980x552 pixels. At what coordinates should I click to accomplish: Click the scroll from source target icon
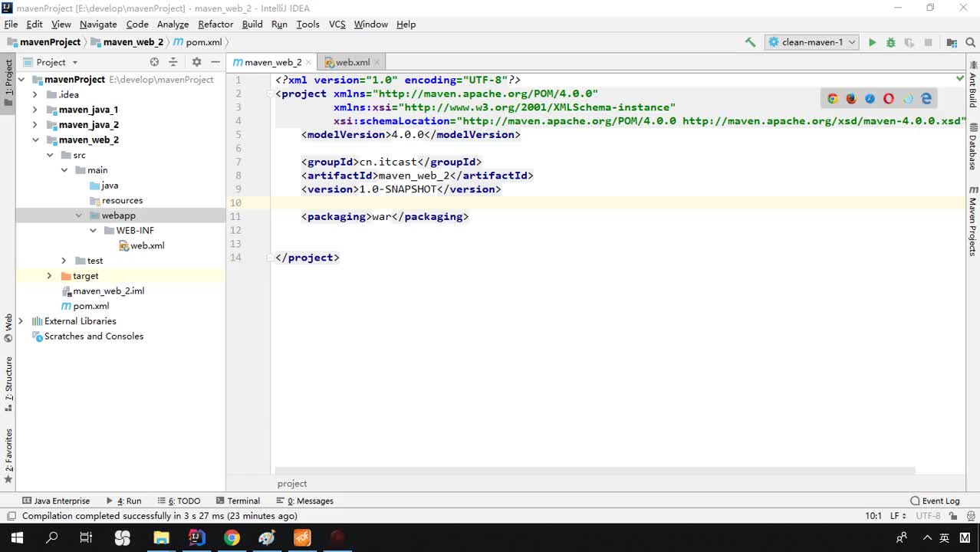click(154, 62)
